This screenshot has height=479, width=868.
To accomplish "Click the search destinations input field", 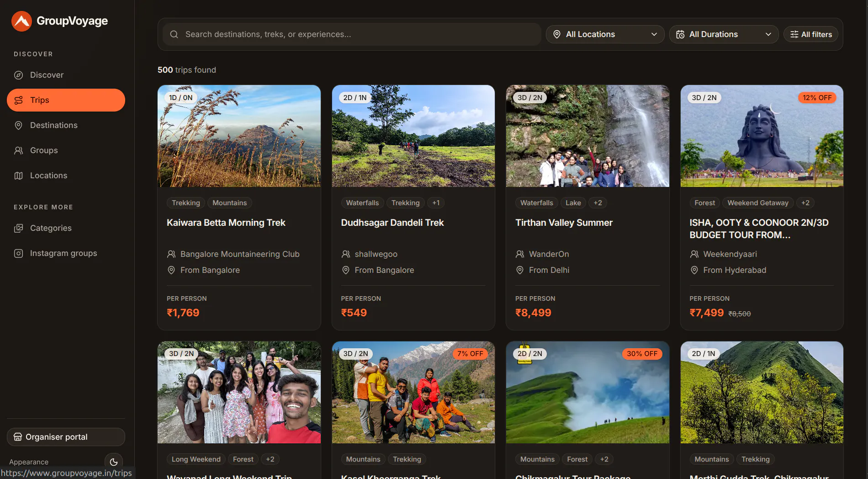I will [352, 34].
